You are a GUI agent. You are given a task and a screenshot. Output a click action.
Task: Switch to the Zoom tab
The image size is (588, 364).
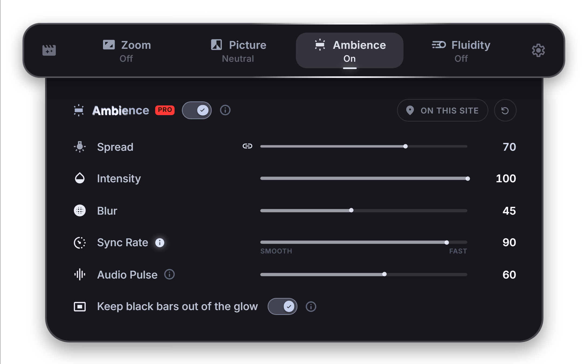[127, 51]
